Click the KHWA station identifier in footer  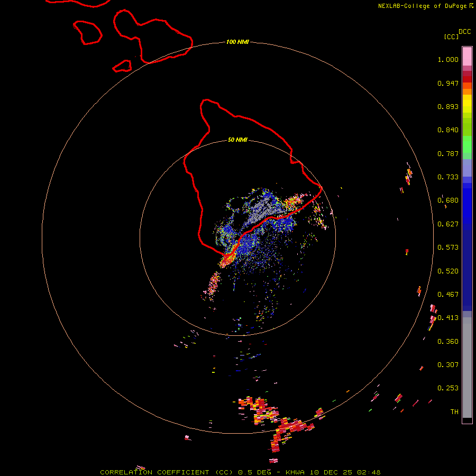(295, 472)
